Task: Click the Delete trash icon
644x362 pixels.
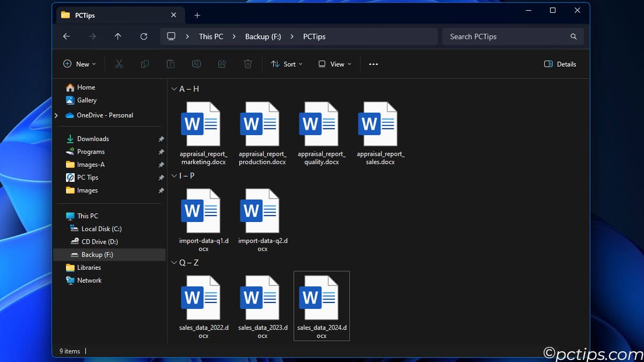Action: (247, 64)
